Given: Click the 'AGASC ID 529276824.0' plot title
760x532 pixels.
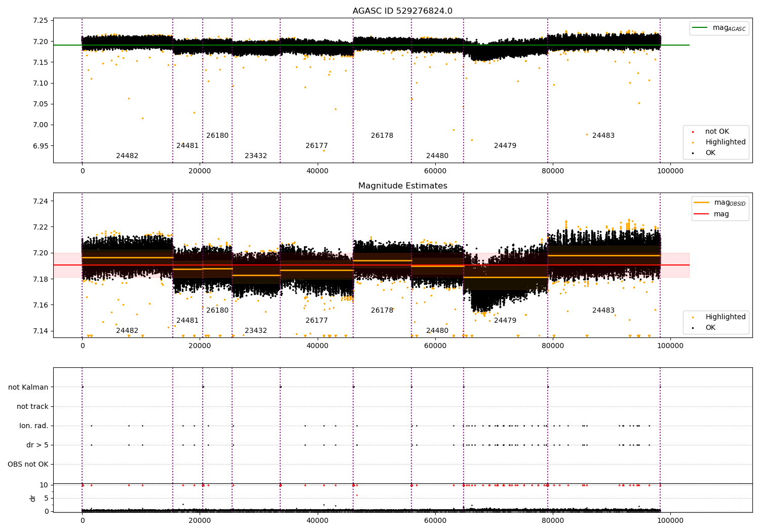Looking at the screenshot, I should click(x=402, y=11).
